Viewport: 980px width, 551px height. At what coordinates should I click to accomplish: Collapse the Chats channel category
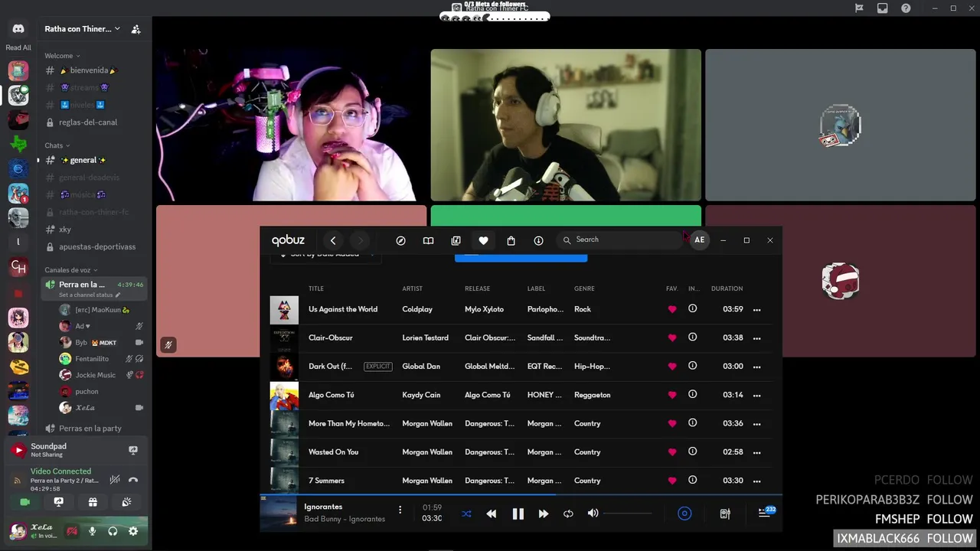point(57,145)
